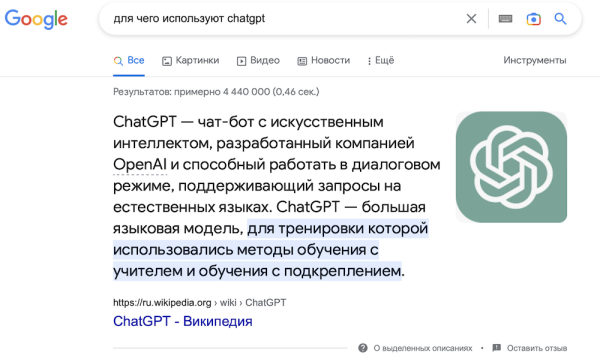Image resolution: width=600 pixels, height=362 pixels.
Task: Switch to the Картинки tab
Action: (x=191, y=60)
